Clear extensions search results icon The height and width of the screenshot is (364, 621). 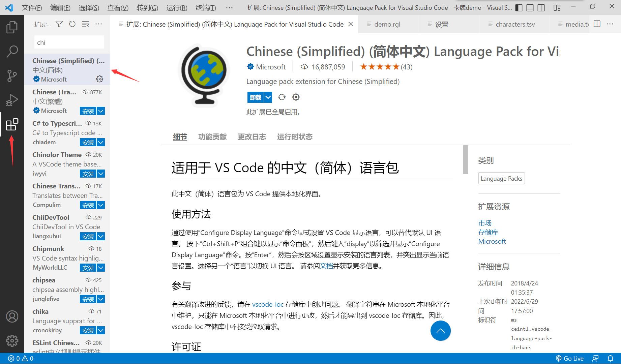pos(86,24)
